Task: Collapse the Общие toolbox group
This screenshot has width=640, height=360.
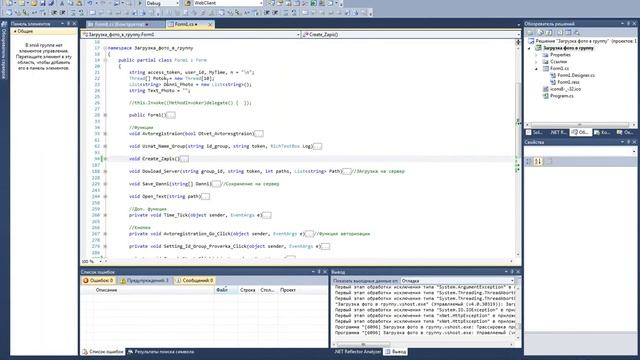Action: click(15, 31)
